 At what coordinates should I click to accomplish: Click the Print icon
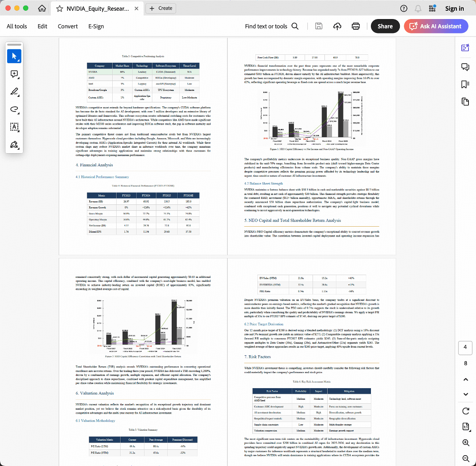pos(356,26)
